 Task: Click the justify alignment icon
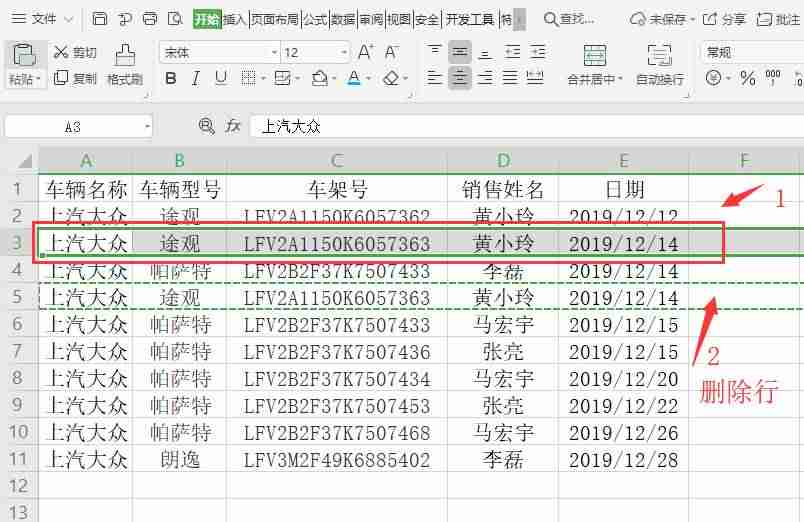[x=510, y=78]
